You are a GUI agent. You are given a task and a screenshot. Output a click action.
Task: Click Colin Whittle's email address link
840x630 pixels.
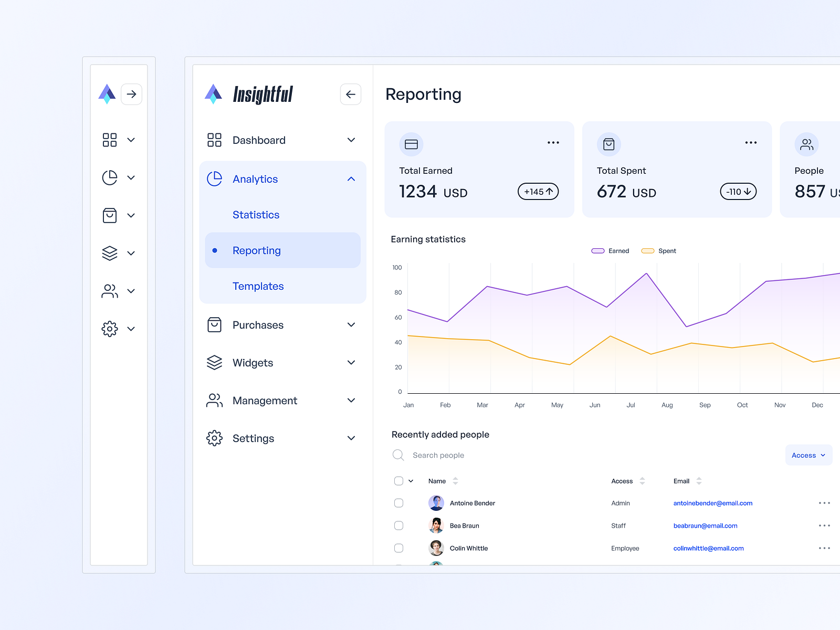pos(708,548)
